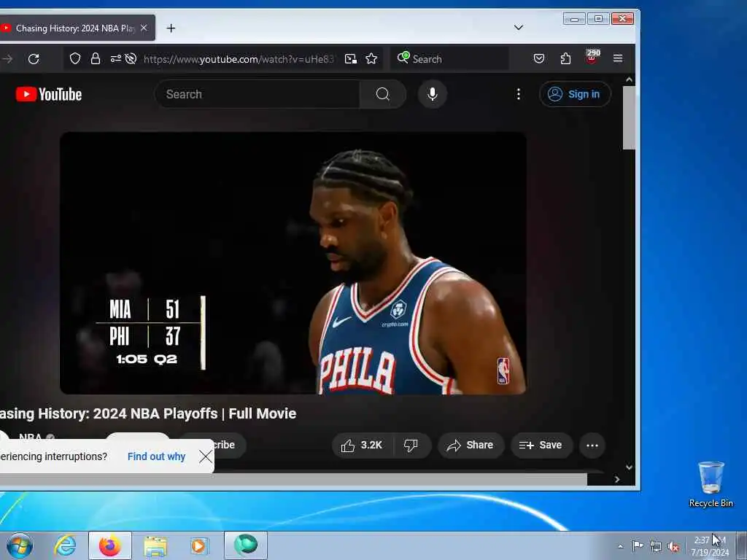Click the Firefox Search box

pos(449,59)
